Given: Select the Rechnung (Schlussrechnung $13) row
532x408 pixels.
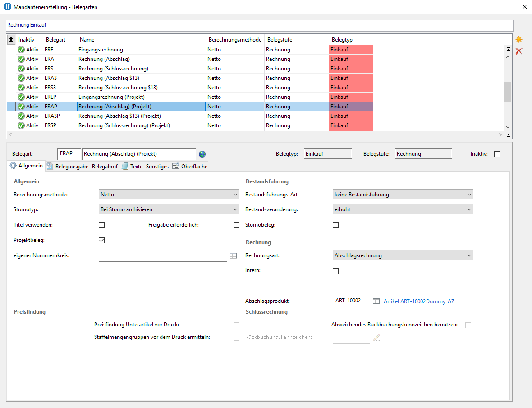Looking at the screenshot, I should (x=190, y=88).
